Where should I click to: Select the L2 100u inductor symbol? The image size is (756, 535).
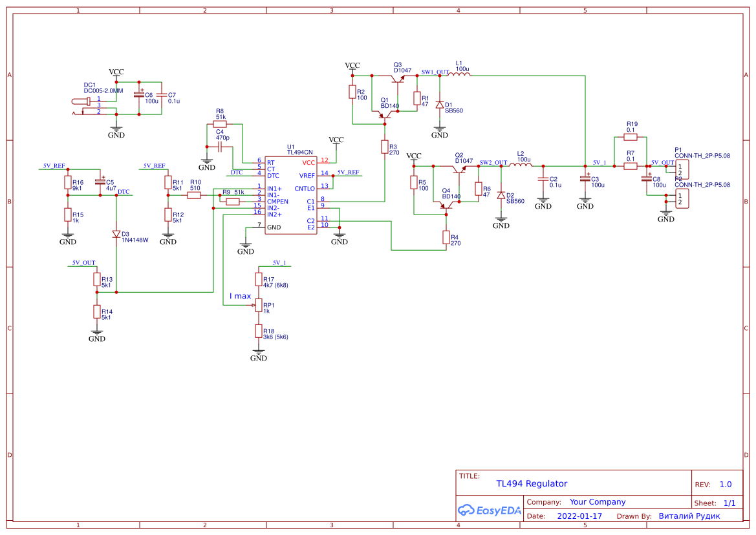[x=521, y=165]
